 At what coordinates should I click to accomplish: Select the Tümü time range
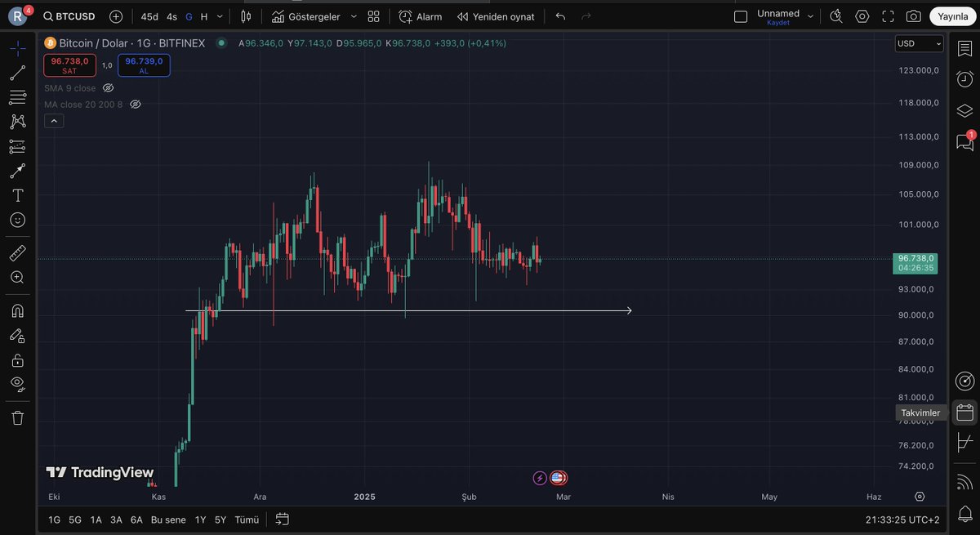[247, 519]
